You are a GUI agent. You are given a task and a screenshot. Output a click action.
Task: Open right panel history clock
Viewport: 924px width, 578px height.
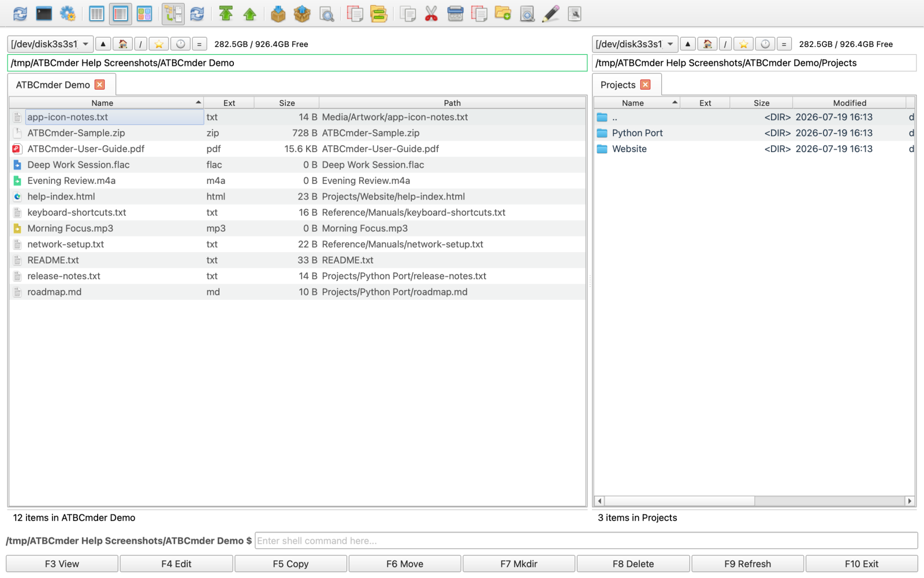(x=765, y=44)
